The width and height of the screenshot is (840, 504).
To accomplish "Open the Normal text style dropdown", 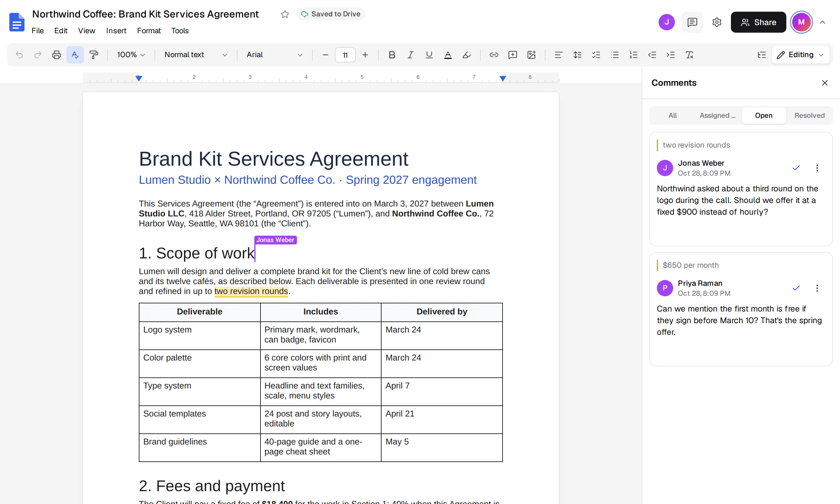I will [196, 55].
